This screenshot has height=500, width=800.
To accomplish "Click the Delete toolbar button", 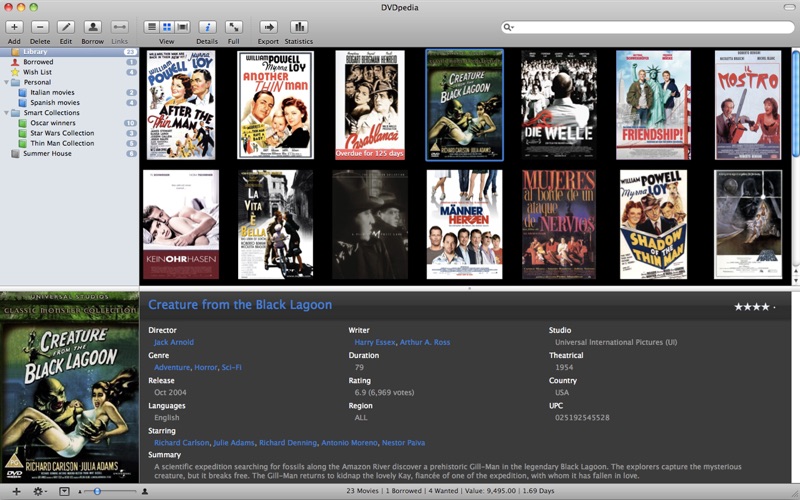I will pyautogui.click(x=40, y=27).
